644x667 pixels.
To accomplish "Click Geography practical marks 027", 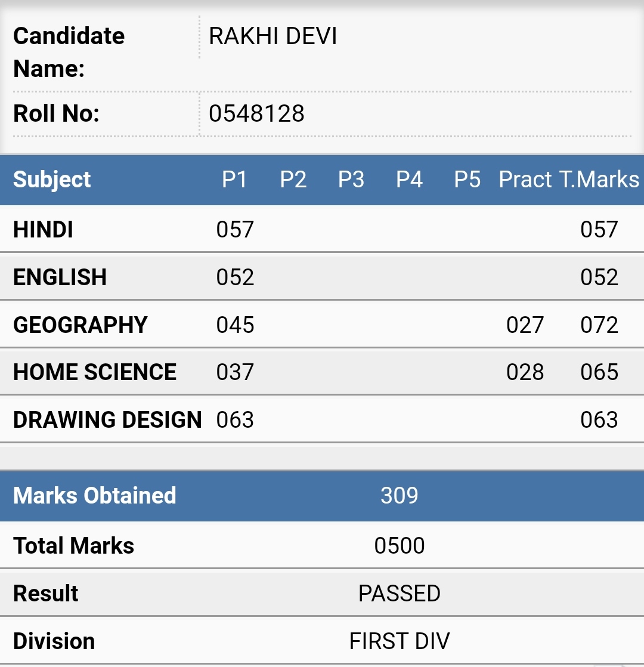I will pos(525,325).
